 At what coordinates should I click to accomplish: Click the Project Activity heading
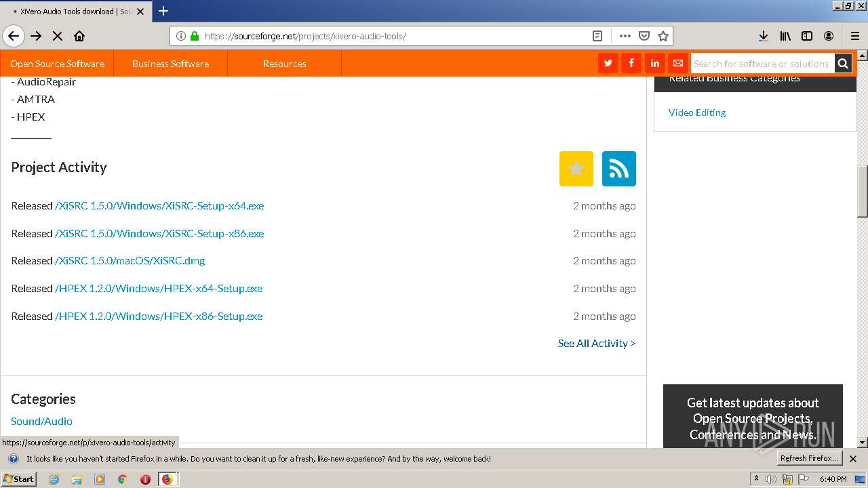[x=59, y=167]
